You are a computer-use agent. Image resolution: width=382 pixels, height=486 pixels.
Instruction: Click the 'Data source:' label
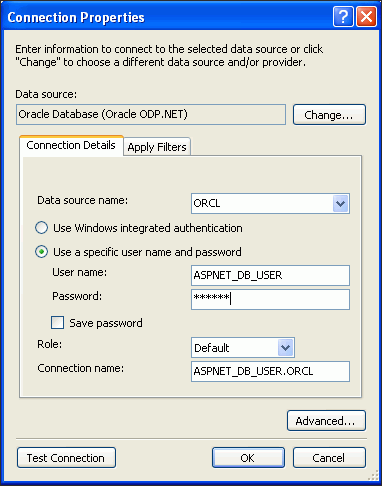[46, 94]
